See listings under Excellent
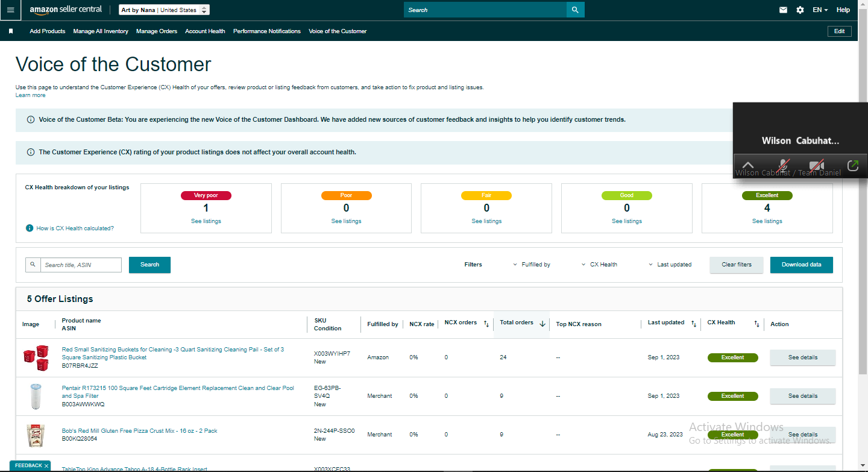 [767, 221]
